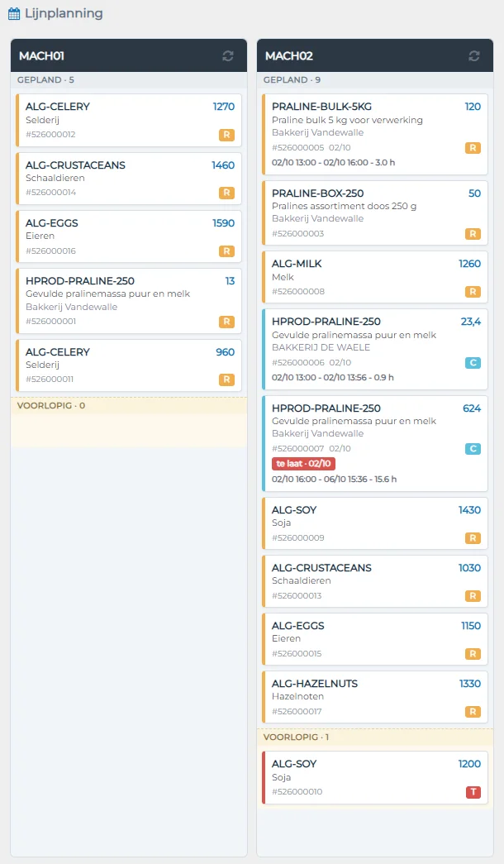Click the Lijnplanning calendar icon
Screen dimensions: 504x864
click(14, 13)
